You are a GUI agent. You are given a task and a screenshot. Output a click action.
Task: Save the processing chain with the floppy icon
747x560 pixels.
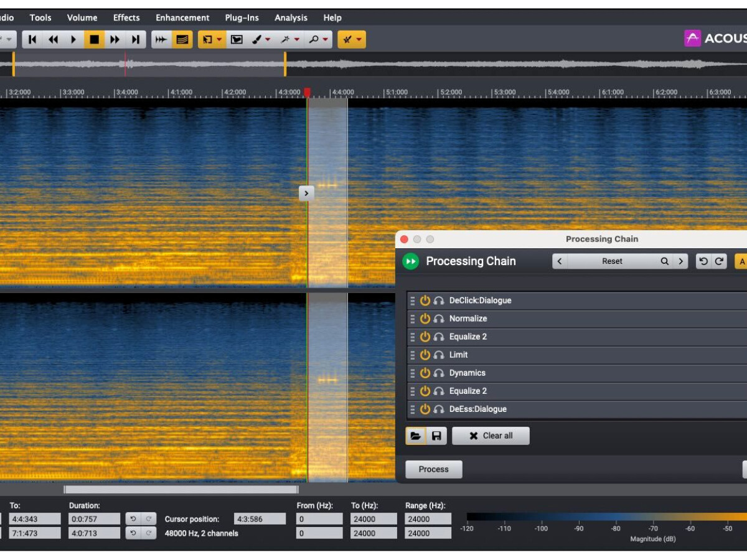436,436
